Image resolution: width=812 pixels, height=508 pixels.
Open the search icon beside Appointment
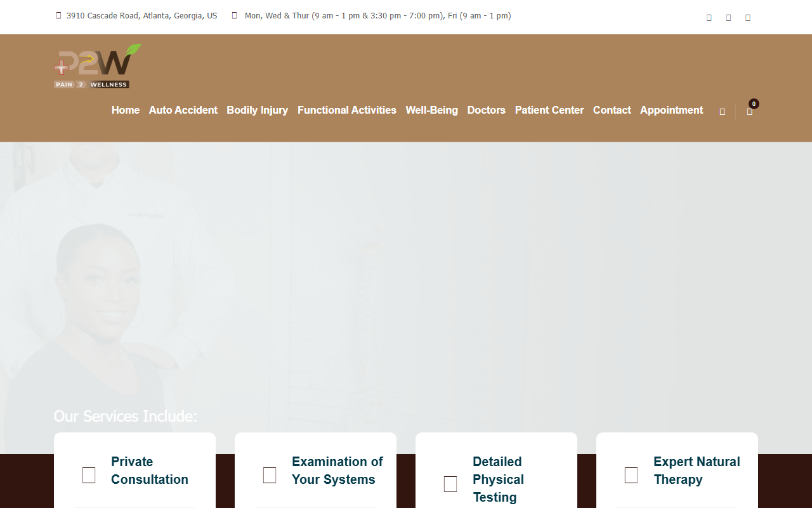tap(722, 112)
